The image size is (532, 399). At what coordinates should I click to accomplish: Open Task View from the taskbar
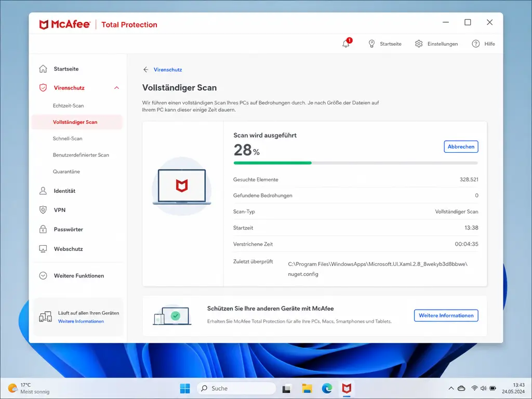[286, 389]
